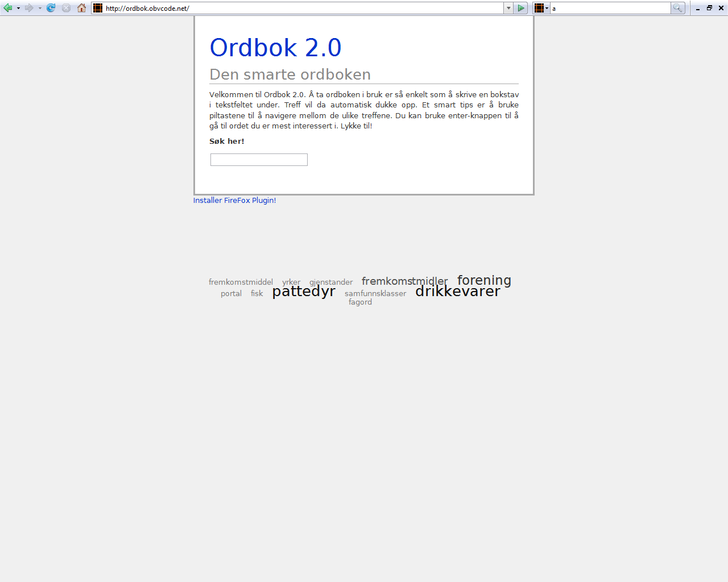Click the 'Søk her!' label
This screenshot has height=582, width=728.
[x=227, y=141]
